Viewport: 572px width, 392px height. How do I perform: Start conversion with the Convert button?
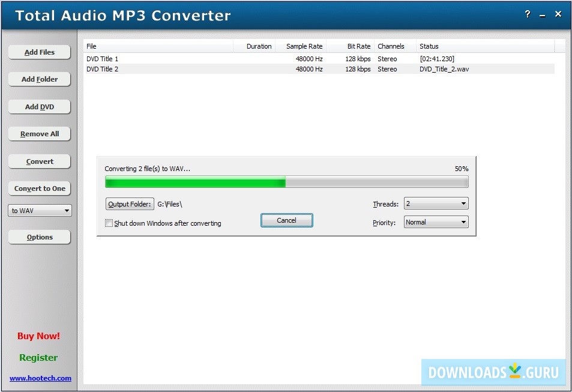coord(39,161)
